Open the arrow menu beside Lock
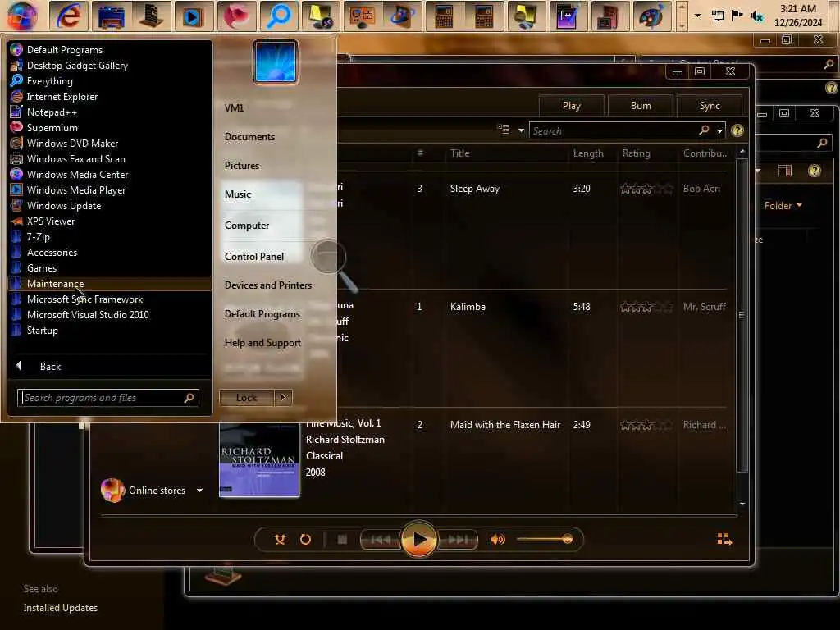Screen dimensions: 840x630 (x=283, y=398)
